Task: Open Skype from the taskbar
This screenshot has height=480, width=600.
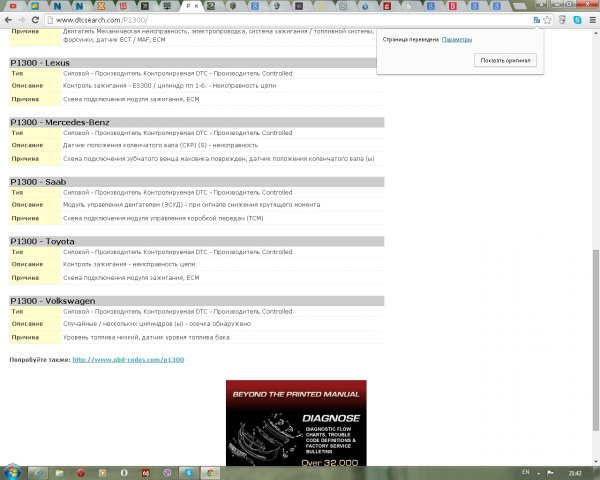Action: [189, 473]
